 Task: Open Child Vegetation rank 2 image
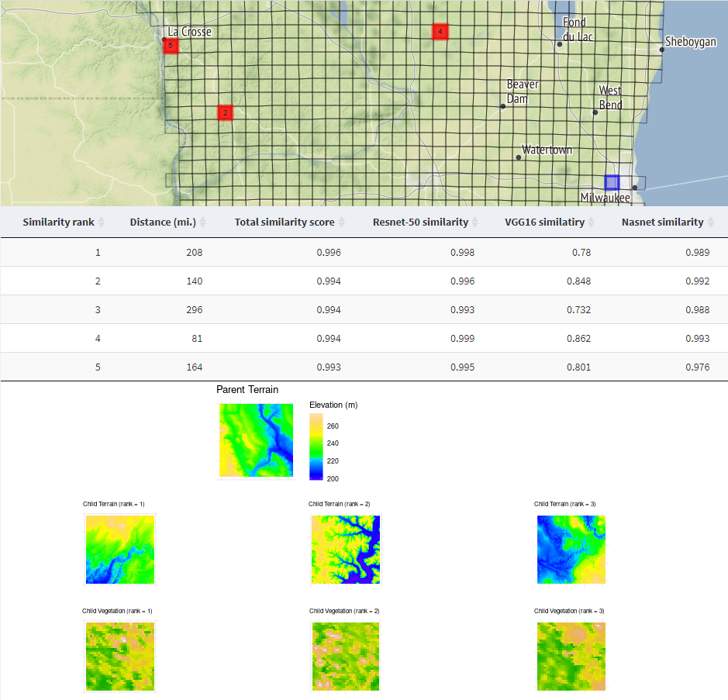coord(346,657)
